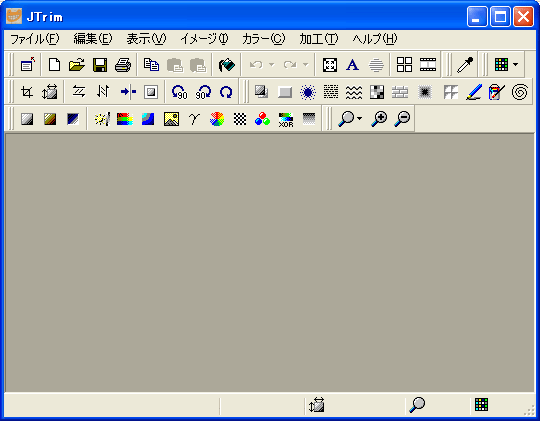Click the color wheel hue icon

(x=217, y=119)
